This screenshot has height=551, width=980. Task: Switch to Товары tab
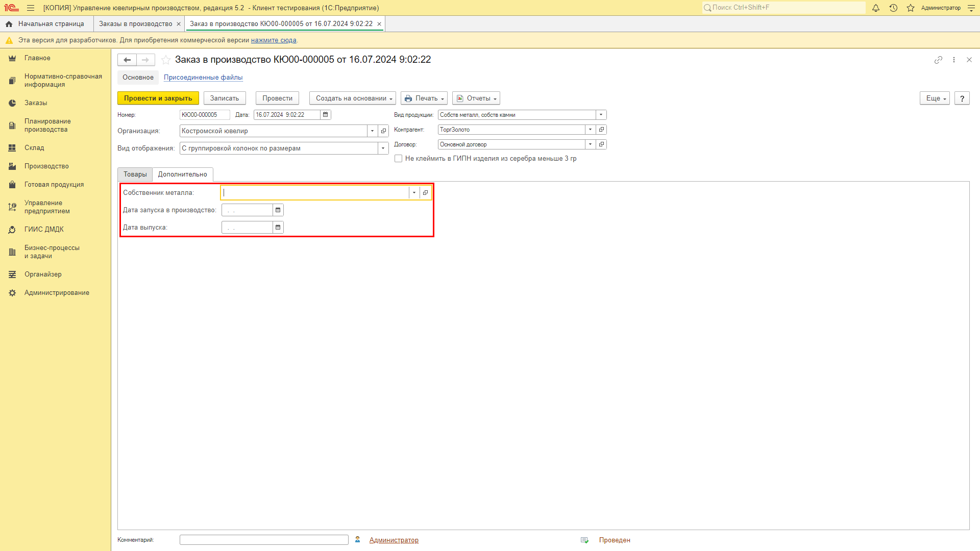(135, 174)
